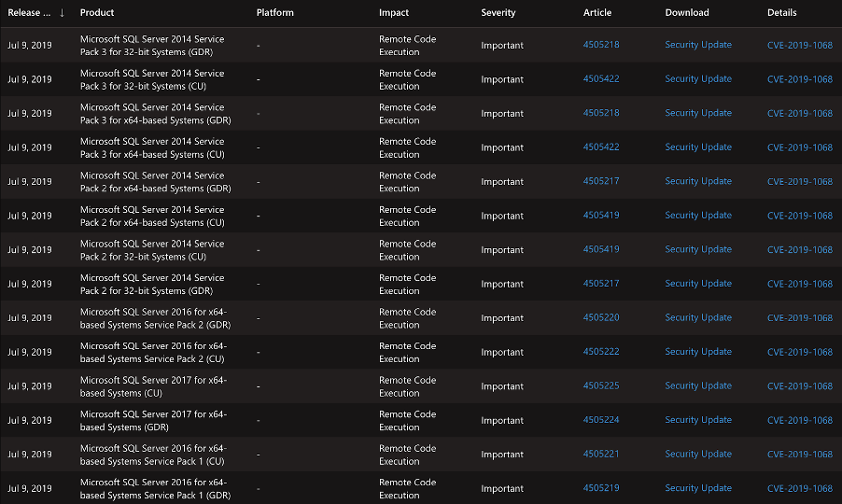Sort by the Platform column header
Viewport: 842px width, 504px height.
[x=275, y=13]
